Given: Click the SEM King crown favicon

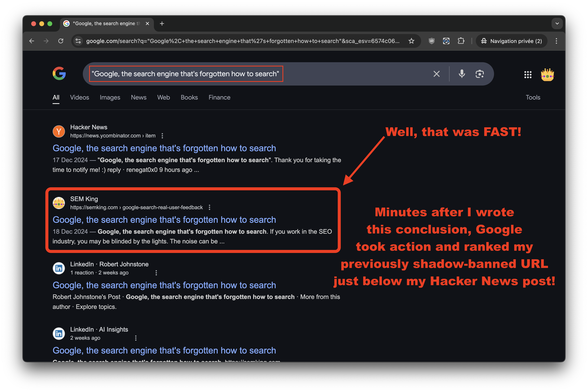Looking at the screenshot, I should pos(59,203).
